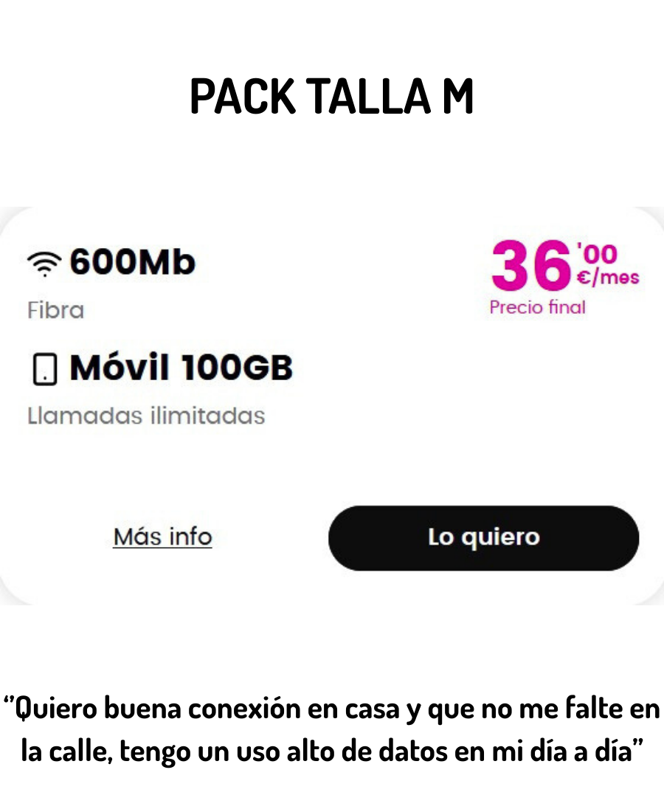Click the large pink 36 price

pos(531,265)
